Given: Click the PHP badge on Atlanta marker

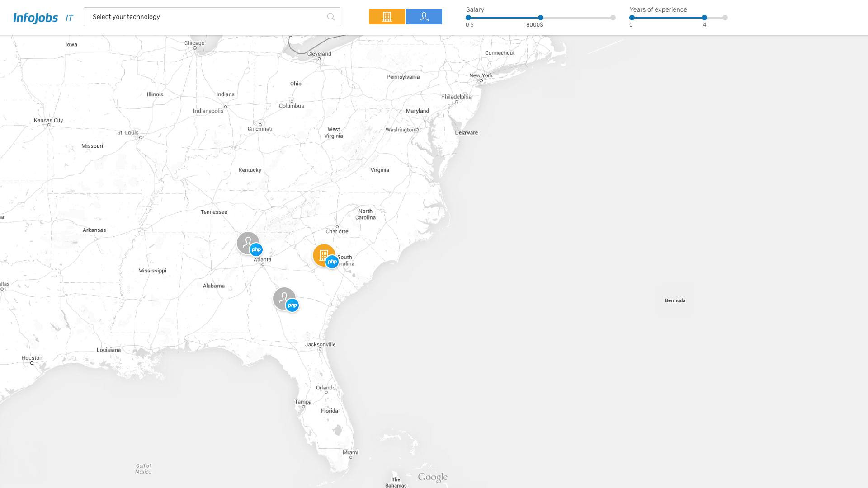Looking at the screenshot, I should click(256, 250).
